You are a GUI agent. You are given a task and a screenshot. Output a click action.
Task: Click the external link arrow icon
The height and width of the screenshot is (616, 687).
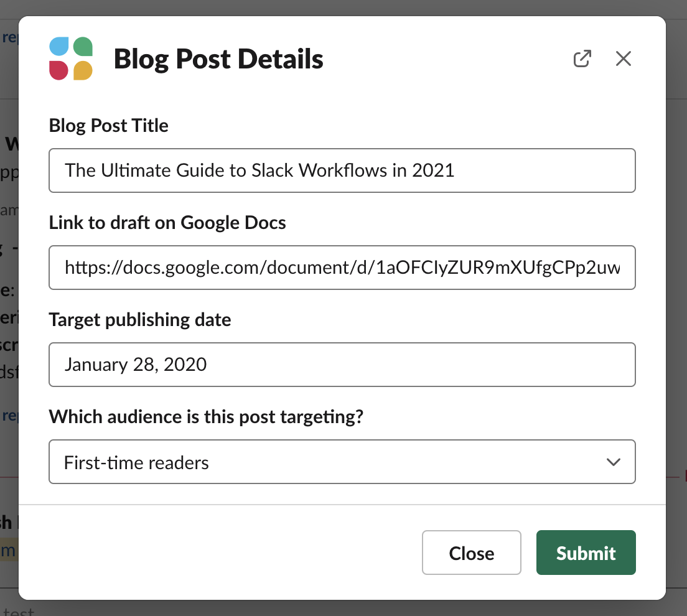(x=582, y=58)
